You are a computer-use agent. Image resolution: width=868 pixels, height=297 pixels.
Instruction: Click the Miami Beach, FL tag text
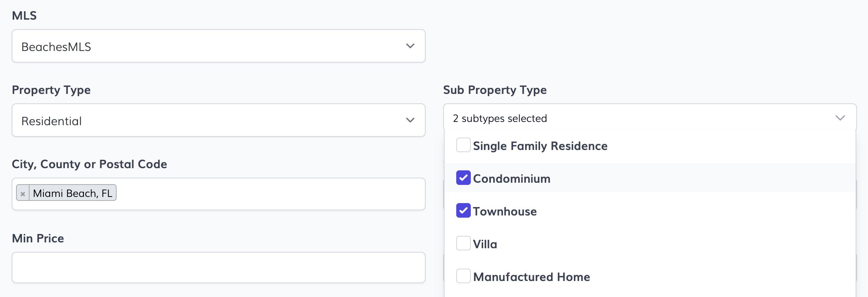tap(73, 193)
